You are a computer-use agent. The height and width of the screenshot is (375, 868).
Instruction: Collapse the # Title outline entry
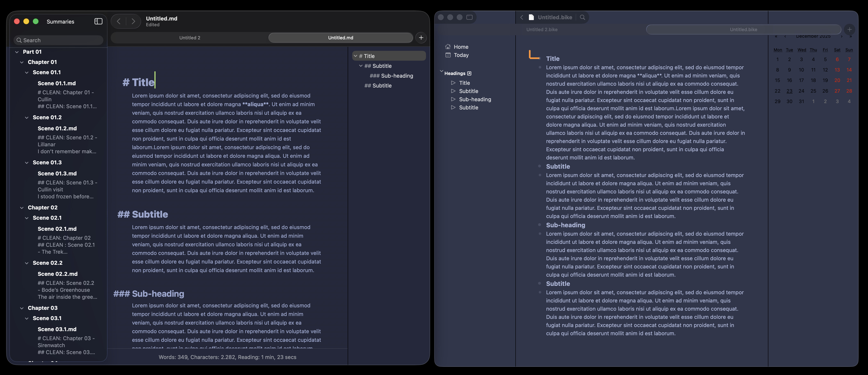(355, 56)
